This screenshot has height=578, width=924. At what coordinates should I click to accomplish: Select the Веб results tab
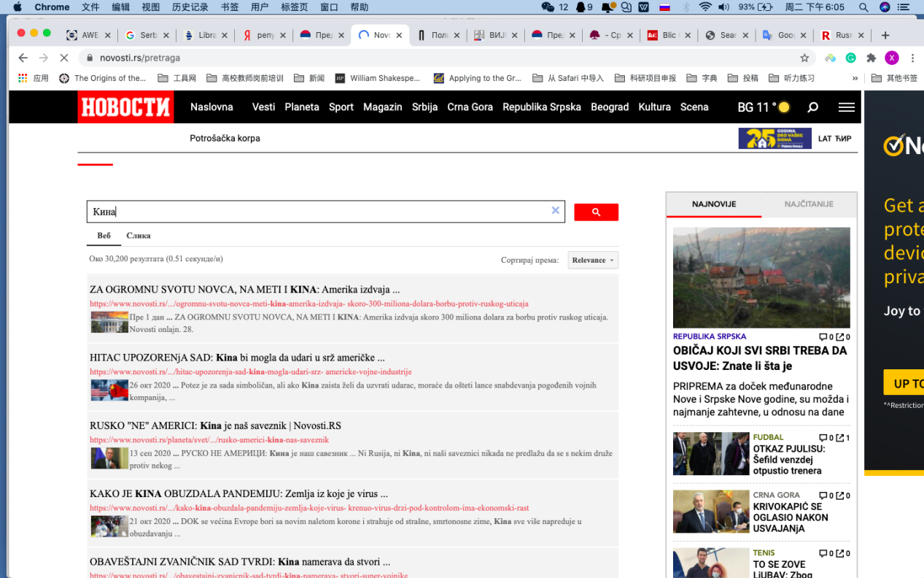pos(104,236)
